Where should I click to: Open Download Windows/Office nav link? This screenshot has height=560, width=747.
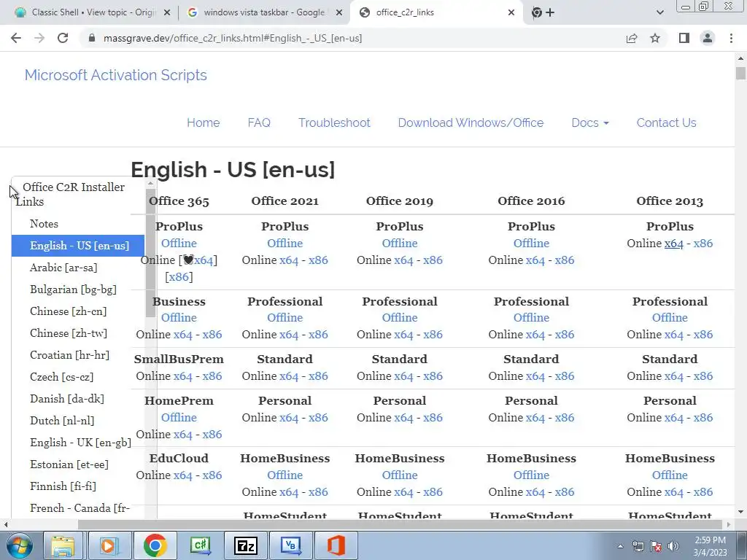[x=471, y=122]
